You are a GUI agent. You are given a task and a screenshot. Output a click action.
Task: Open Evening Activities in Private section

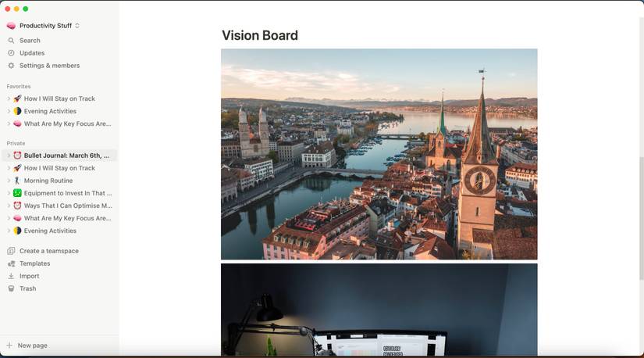coord(50,231)
